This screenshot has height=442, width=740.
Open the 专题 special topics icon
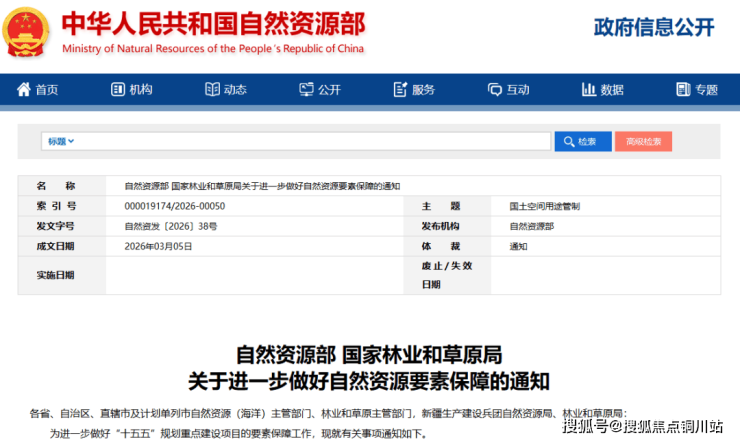(x=681, y=90)
